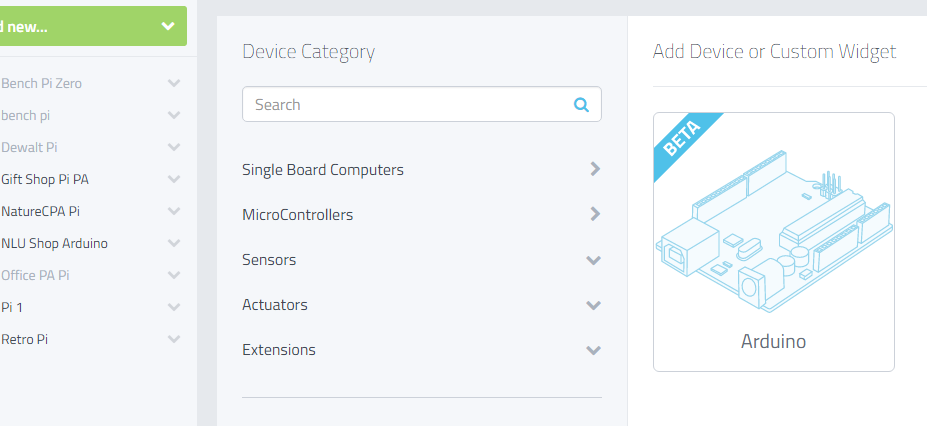Viewport: 927px width, 426px height.
Task: Open Retro Pi device chevron
Action: tap(174, 339)
